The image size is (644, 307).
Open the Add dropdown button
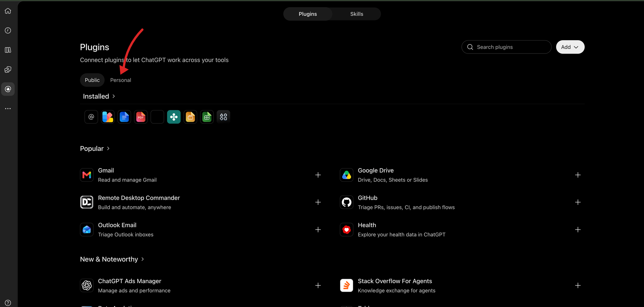point(570,47)
